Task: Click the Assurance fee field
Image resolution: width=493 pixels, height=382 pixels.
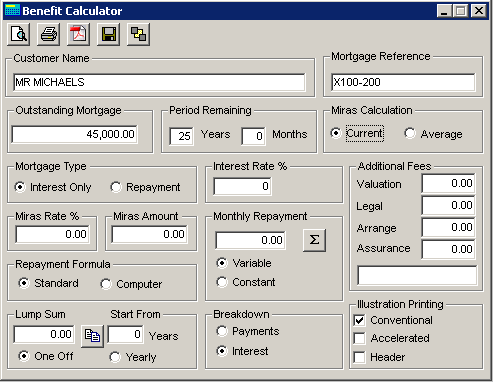Action: coord(448,249)
